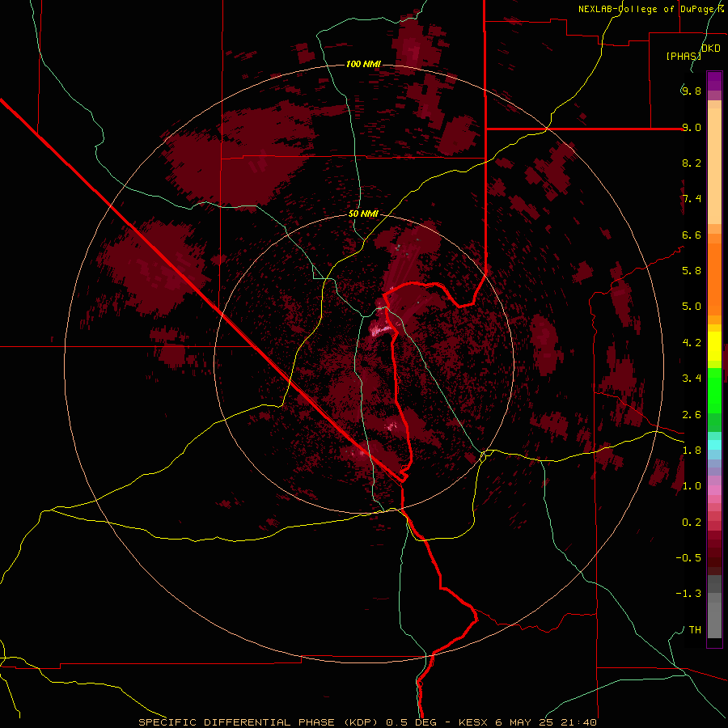728x728 pixels.
Task: Click the 3.4 value on color scale
Action: [x=692, y=378]
